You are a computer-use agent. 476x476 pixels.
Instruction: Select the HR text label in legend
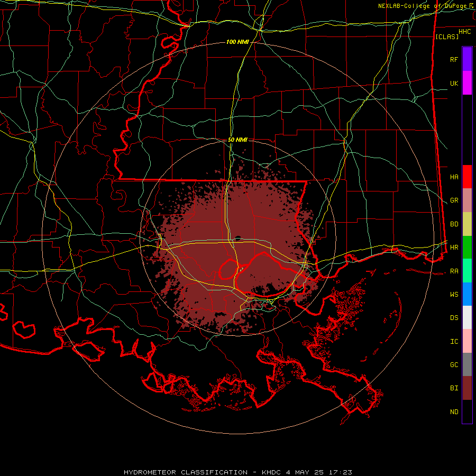[x=454, y=248]
